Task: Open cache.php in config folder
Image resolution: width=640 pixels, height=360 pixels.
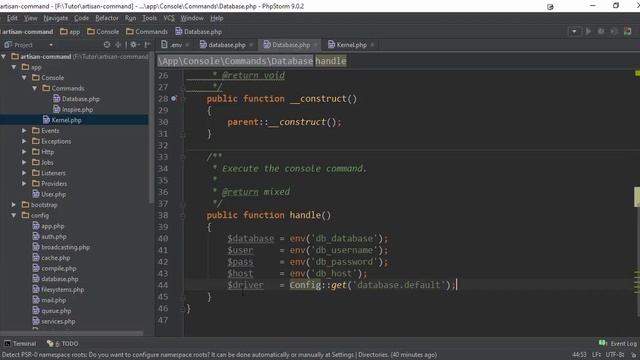Action: [51, 258]
